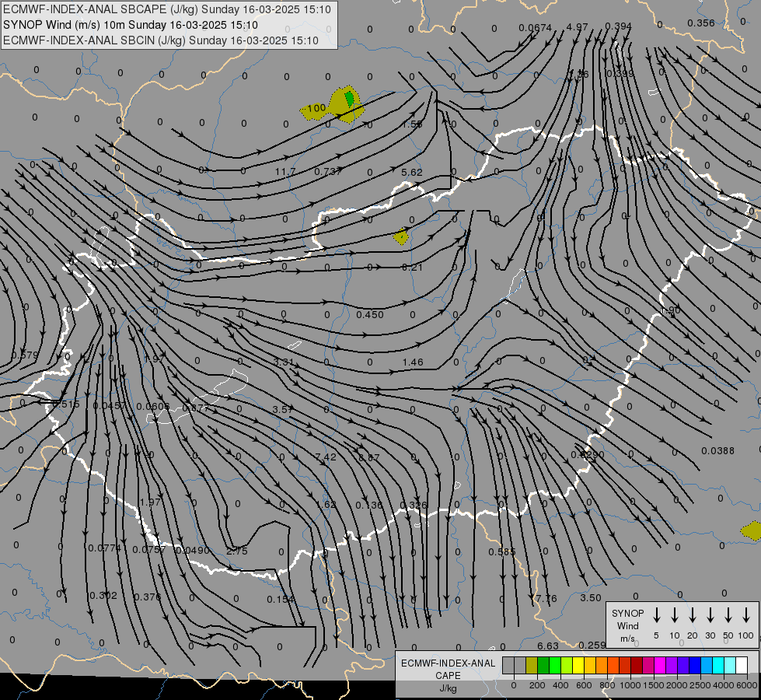Click the value 3.50 on the map
The width and height of the screenshot is (761, 700).
pos(591,598)
